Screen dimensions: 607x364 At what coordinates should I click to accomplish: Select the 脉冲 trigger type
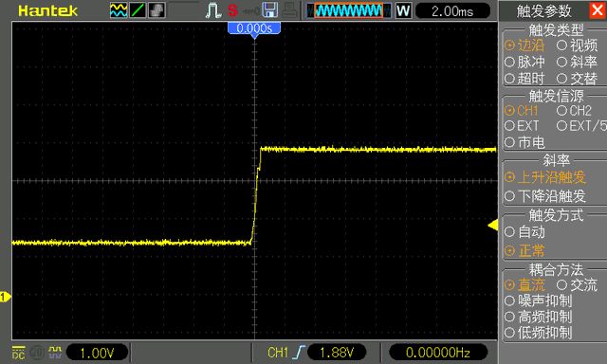[524, 62]
